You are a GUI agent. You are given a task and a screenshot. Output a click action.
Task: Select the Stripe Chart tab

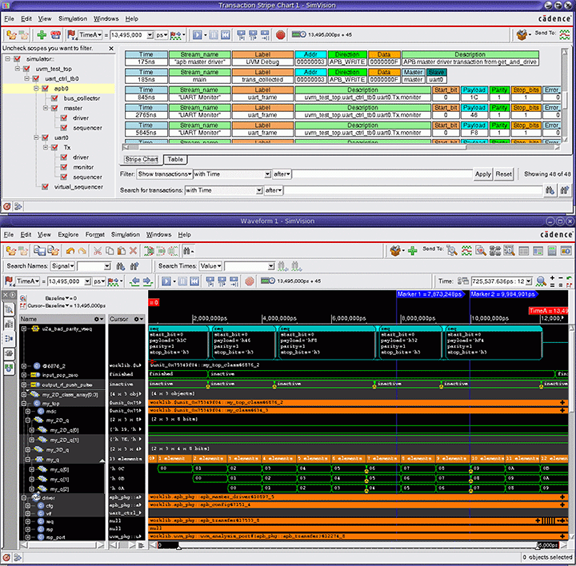point(141,159)
